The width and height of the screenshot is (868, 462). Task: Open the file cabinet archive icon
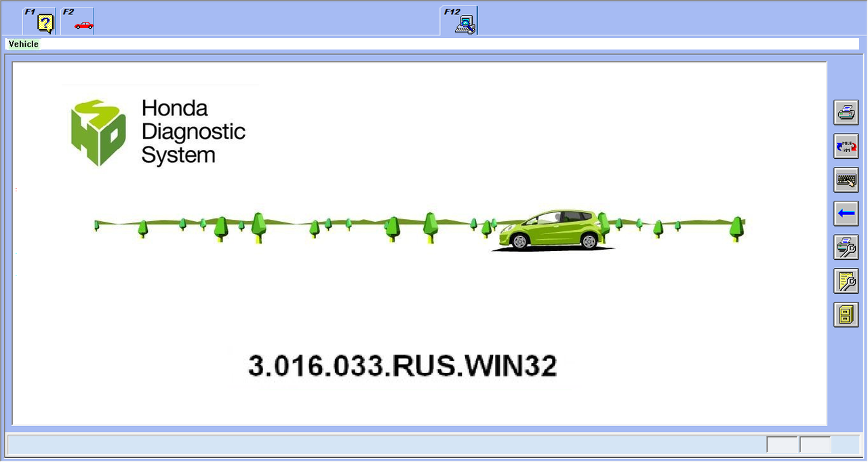(846, 315)
